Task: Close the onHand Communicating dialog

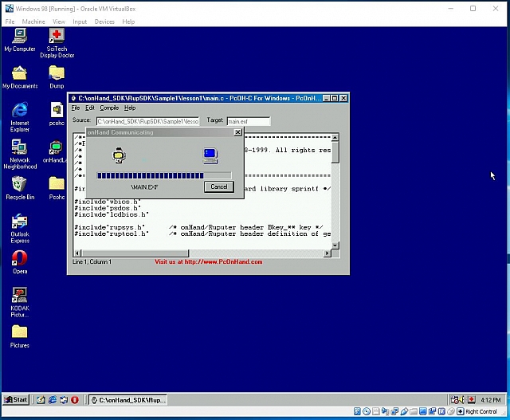Action: coord(237,132)
